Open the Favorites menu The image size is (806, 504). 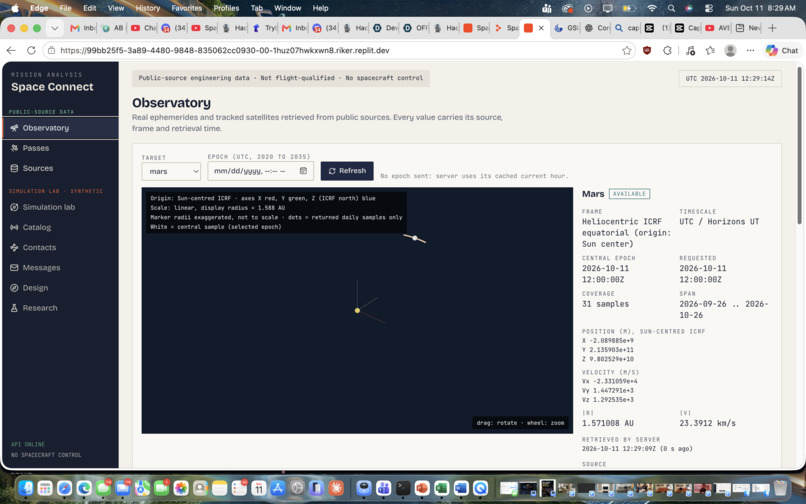pos(187,8)
